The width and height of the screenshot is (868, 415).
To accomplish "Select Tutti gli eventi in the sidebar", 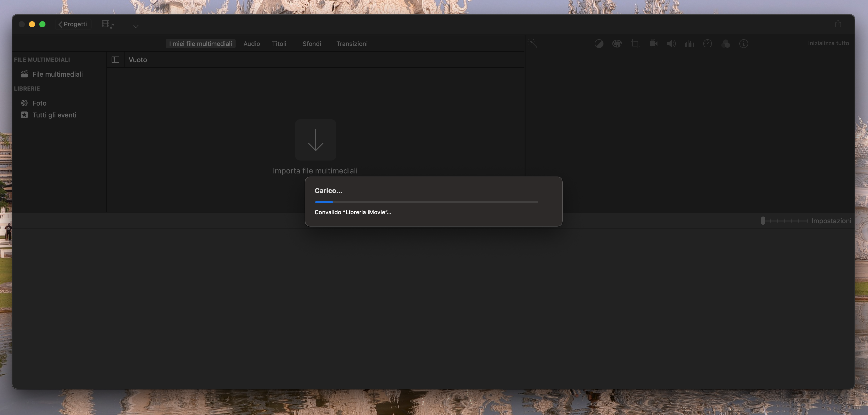I will tap(54, 115).
